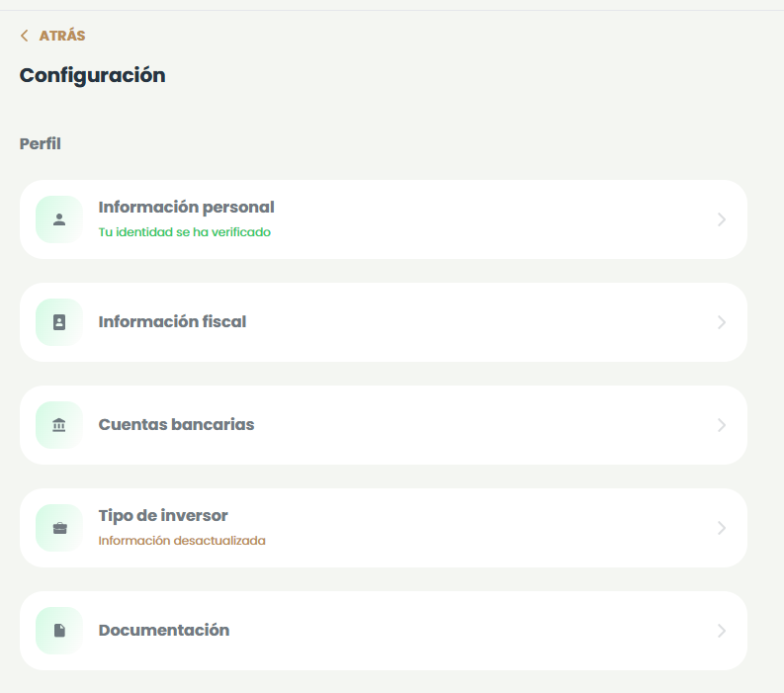Expand Información fiscal using its right chevron
The height and width of the screenshot is (693, 784).
coord(722,322)
